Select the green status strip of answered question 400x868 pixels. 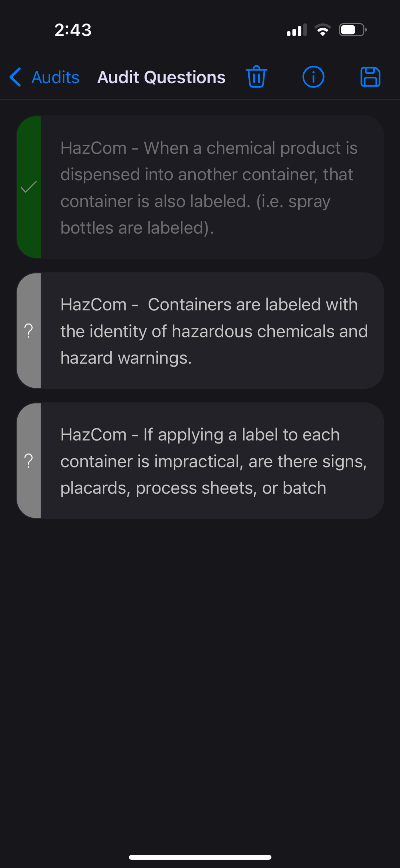(x=29, y=187)
